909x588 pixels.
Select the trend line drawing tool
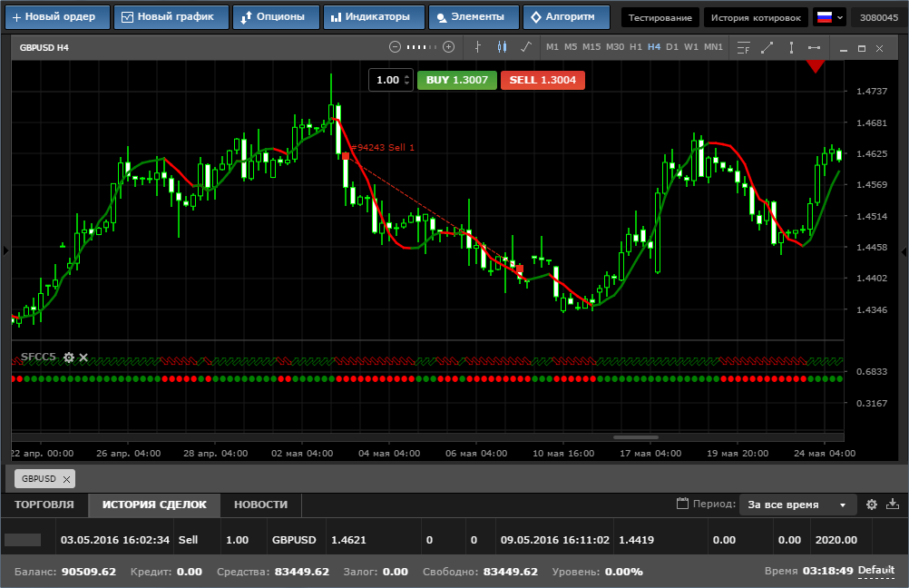(767, 47)
